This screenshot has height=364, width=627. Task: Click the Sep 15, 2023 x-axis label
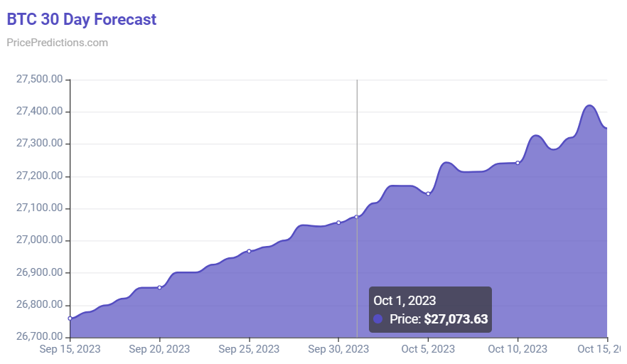pos(70,349)
